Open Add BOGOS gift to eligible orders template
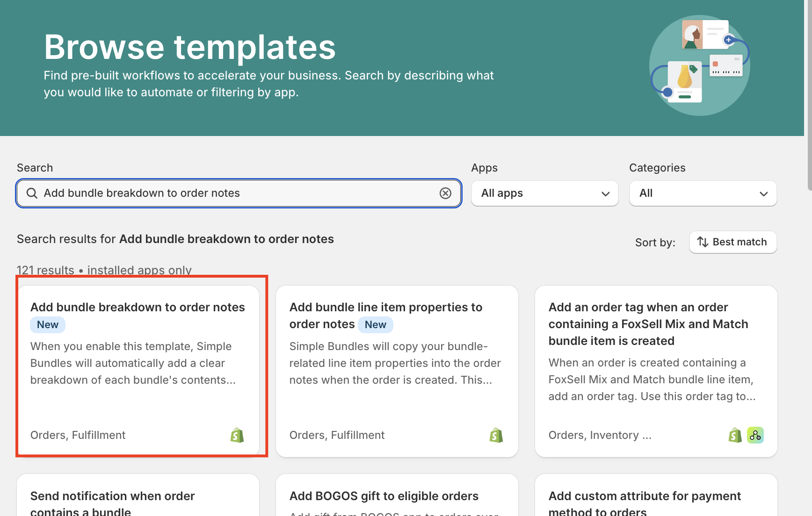The height and width of the screenshot is (516, 812). pyautogui.click(x=397, y=495)
